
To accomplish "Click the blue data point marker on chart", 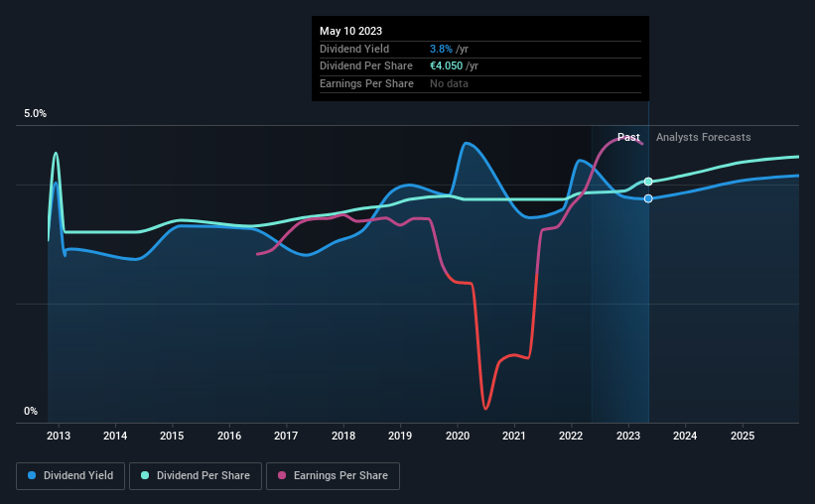I will click(648, 198).
